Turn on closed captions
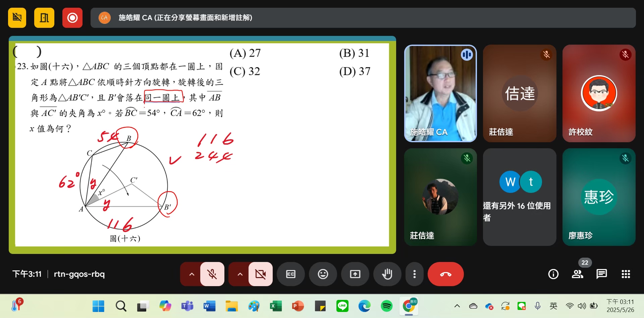The image size is (644, 318). click(x=290, y=274)
